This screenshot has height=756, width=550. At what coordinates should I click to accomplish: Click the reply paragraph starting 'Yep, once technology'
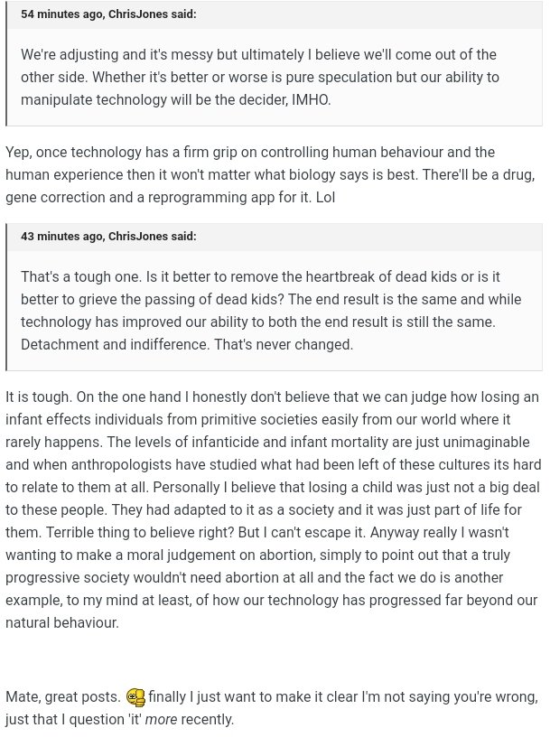pos(270,174)
